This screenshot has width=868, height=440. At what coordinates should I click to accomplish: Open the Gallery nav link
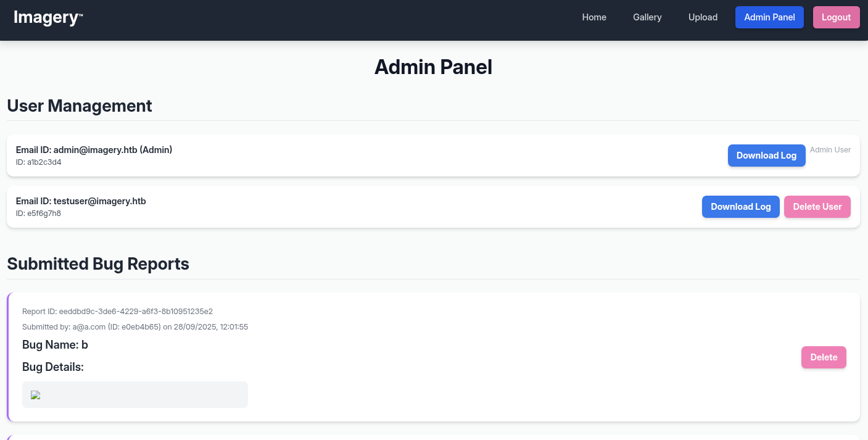pos(647,17)
